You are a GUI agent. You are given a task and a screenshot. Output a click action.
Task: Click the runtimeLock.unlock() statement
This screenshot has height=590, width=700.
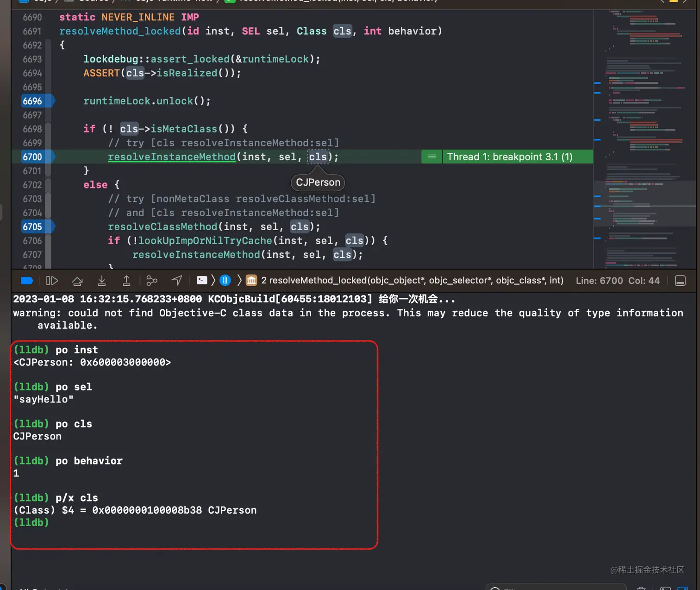click(x=147, y=101)
